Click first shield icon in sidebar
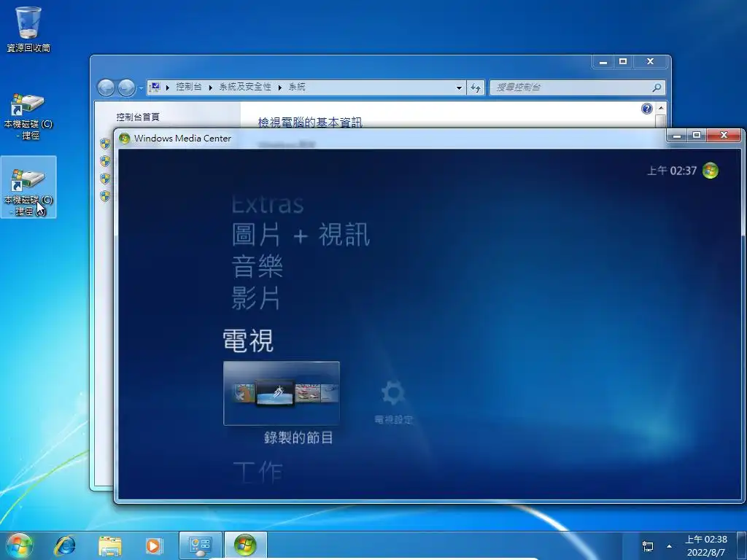This screenshot has height=560, width=747. [x=105, y=143]
